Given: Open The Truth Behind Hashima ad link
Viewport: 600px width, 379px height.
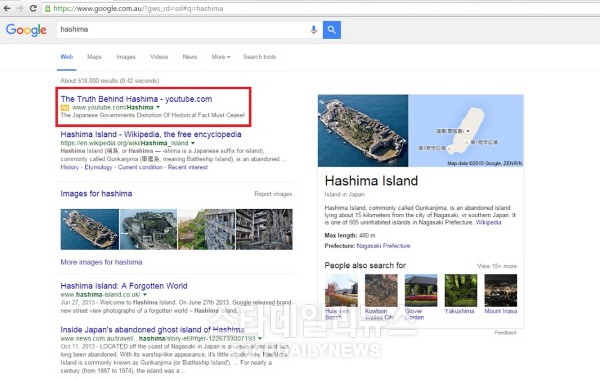Looking at the screenshot, I should pos(136,99).
